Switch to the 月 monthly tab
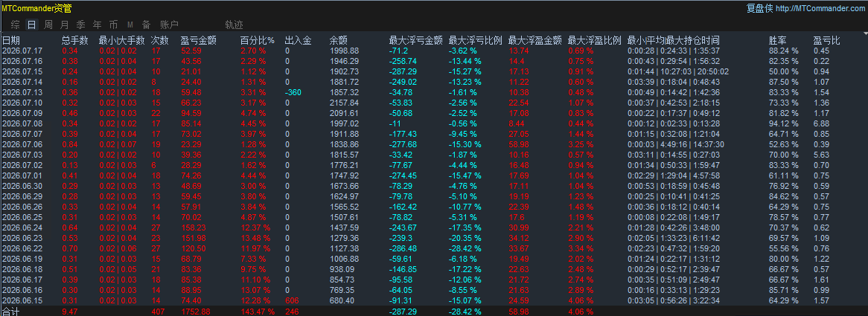Screen dimensions: 868x316 [x=64, y=25]
